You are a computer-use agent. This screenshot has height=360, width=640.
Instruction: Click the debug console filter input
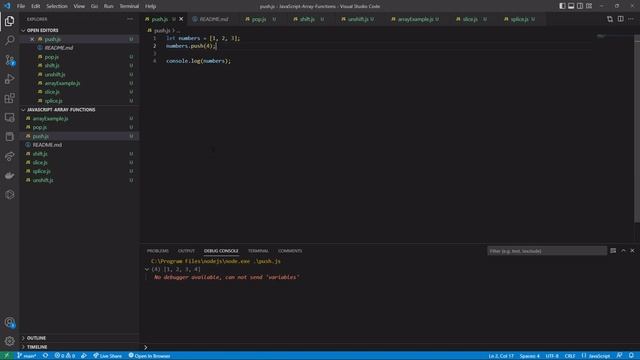pos(547,251)
